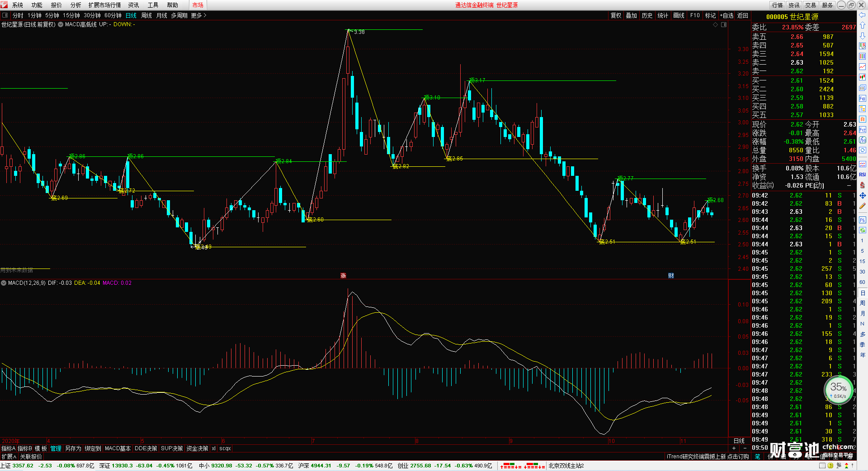Click the app logo icon at top-left
The height and width of the screenshot is (471, 868).
tap(4, 5)
